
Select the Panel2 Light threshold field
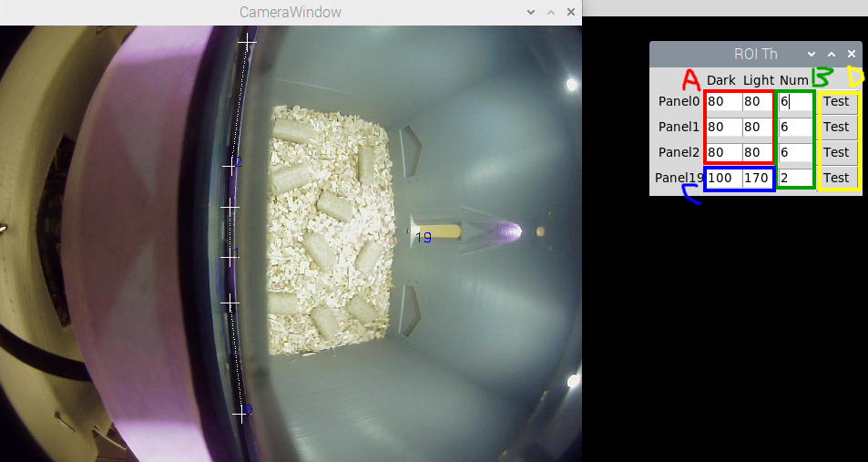[x=757, y=153]
